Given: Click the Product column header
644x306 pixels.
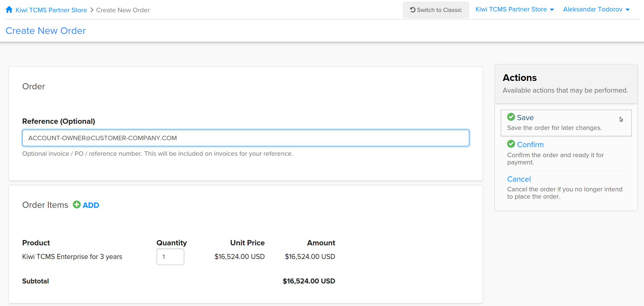Looking at the screenshot, I should pyautogui.click(x=36, y=243).
